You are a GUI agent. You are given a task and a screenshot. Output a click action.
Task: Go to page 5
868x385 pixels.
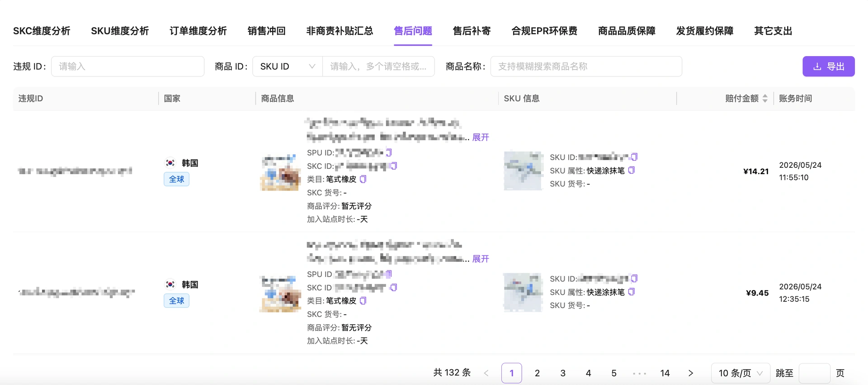coord(614,373)
